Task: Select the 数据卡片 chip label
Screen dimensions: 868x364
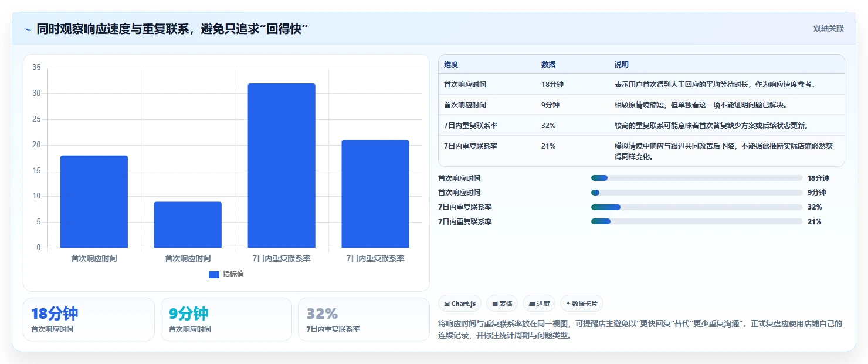Action: [x=584, y=304]
